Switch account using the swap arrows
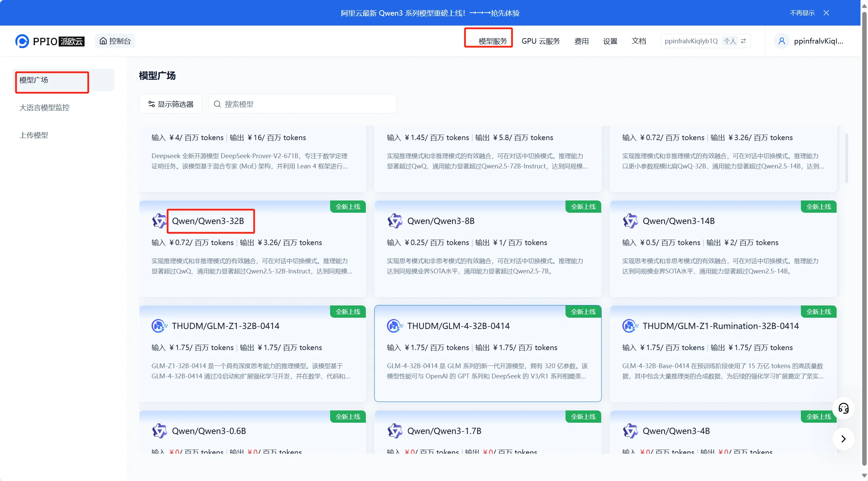This screenshot has height=481, width=868. pyautogui.click(x=744, y=41)
